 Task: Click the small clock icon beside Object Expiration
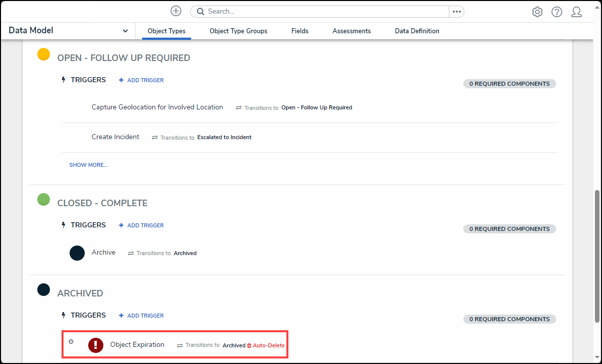(71, 341)
